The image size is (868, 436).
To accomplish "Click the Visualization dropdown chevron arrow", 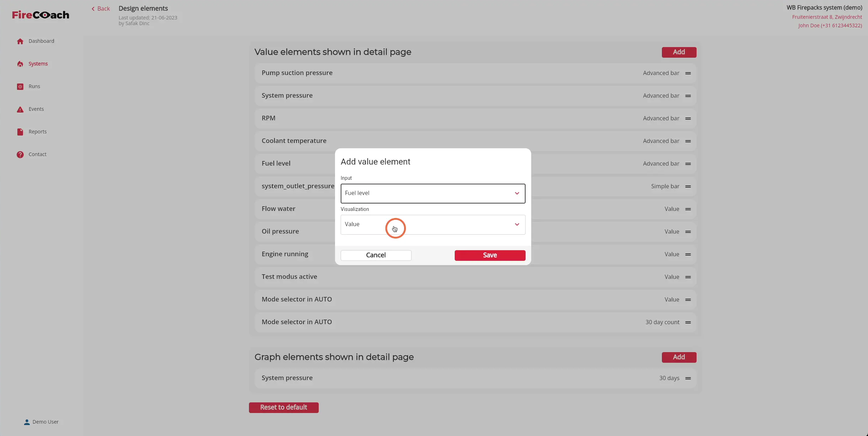I will (x=517, y=224).
